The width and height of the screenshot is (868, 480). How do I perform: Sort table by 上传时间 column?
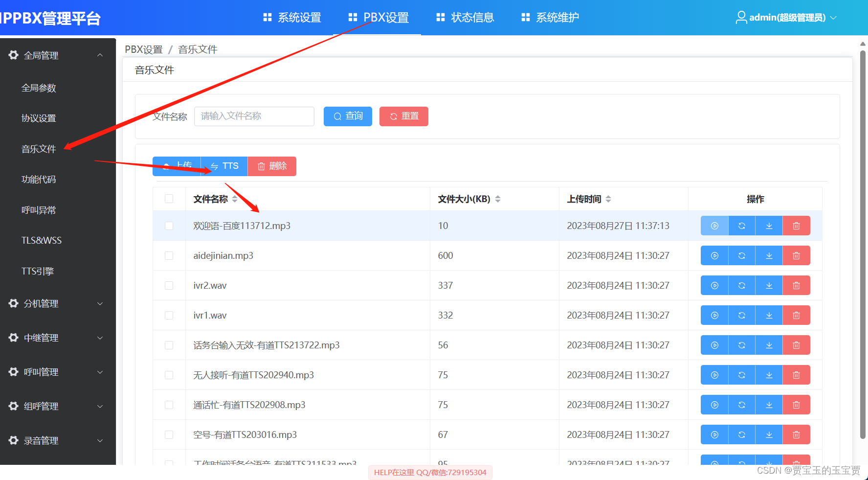tap(608, 199)
